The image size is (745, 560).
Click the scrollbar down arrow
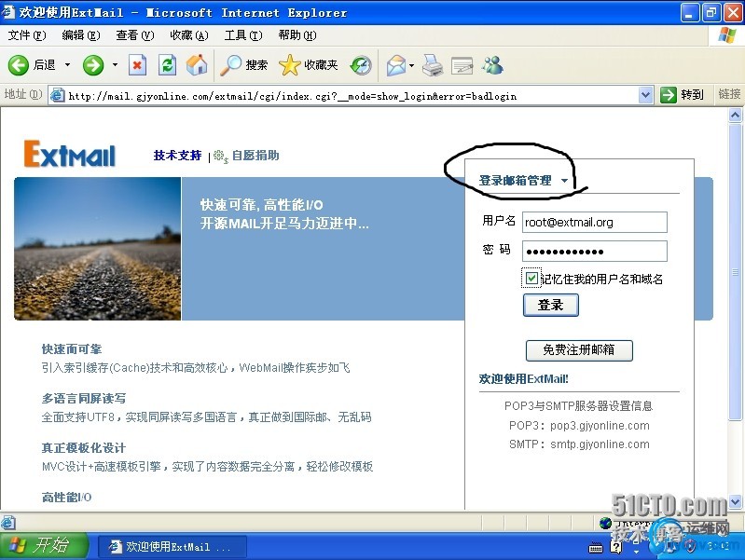[735, 501]
